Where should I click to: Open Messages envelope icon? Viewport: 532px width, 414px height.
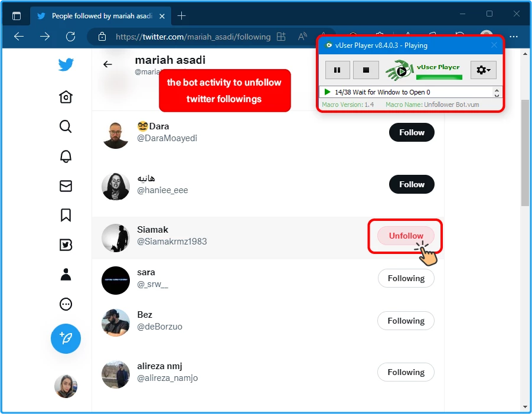(x=66, y=186)
